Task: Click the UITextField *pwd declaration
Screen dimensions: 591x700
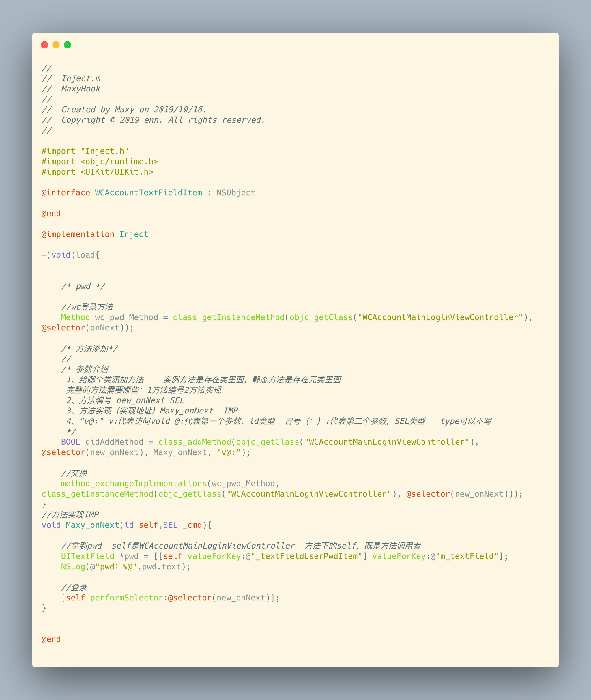Action: pos(100,556)
